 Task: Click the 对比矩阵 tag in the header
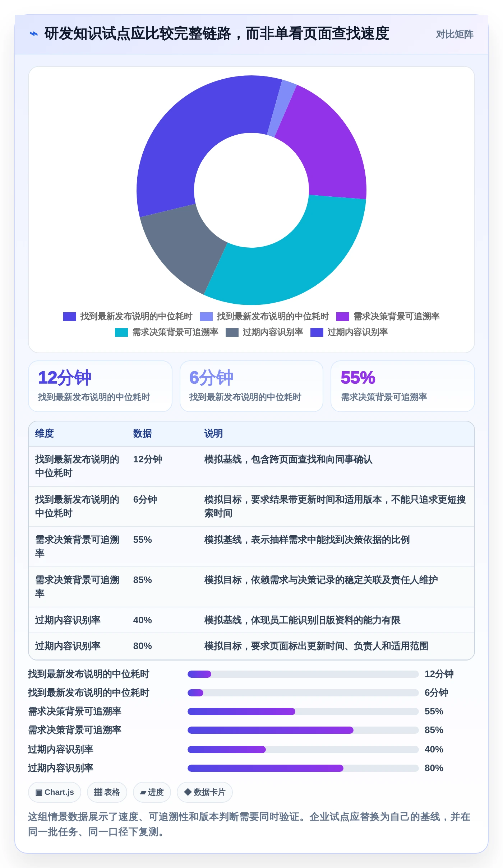click(x=454, y=34)
